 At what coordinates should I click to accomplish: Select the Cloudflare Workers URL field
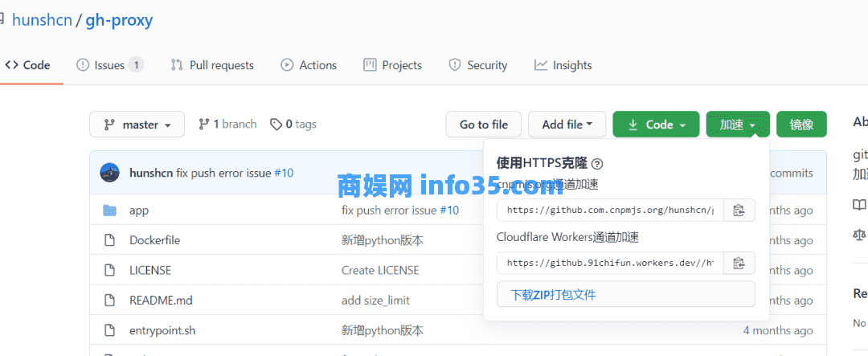(x=610, y=263)
